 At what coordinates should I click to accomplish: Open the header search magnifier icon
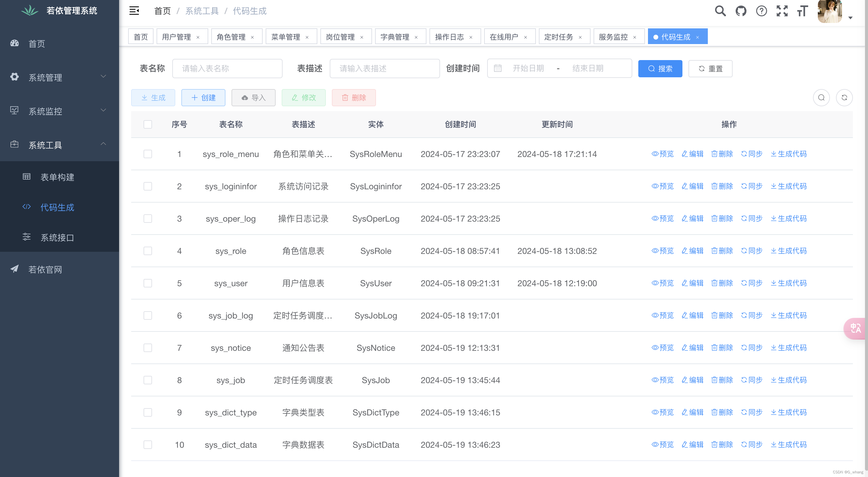720,11
